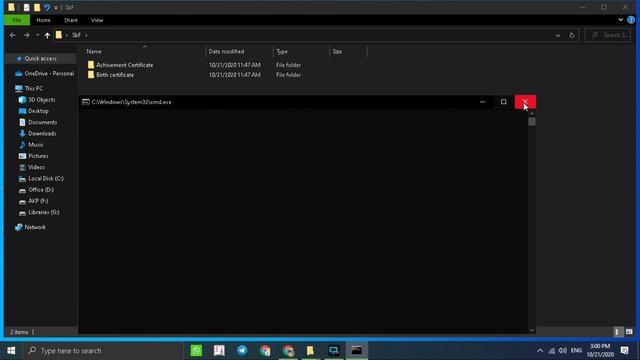This screenshot has width=640, height=360.
Task: Go forward with the Forward arrow
Action: [27, 35]
